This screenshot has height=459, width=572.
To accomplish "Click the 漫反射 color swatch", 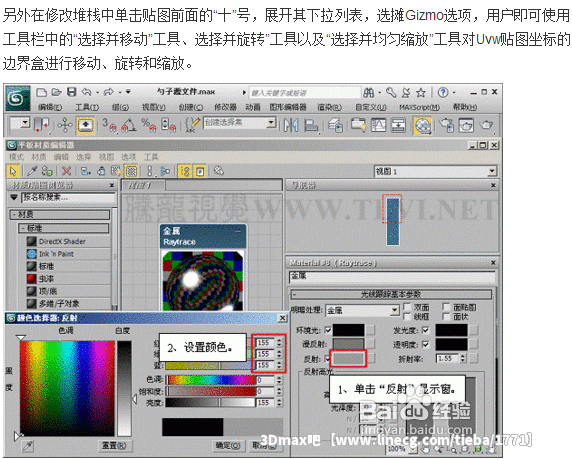I will point(348,344).
